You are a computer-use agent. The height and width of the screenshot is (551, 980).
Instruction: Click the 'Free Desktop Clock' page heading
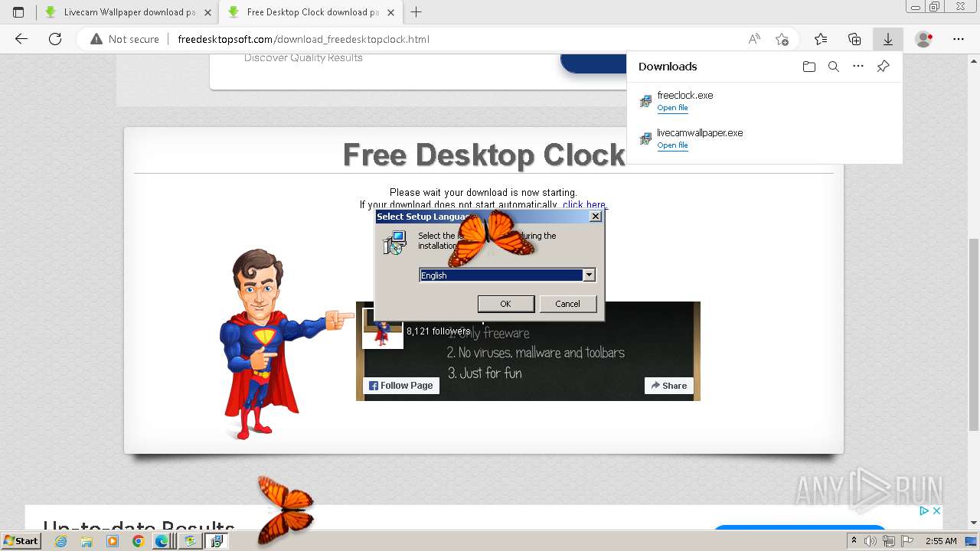[x=484, y=155]
